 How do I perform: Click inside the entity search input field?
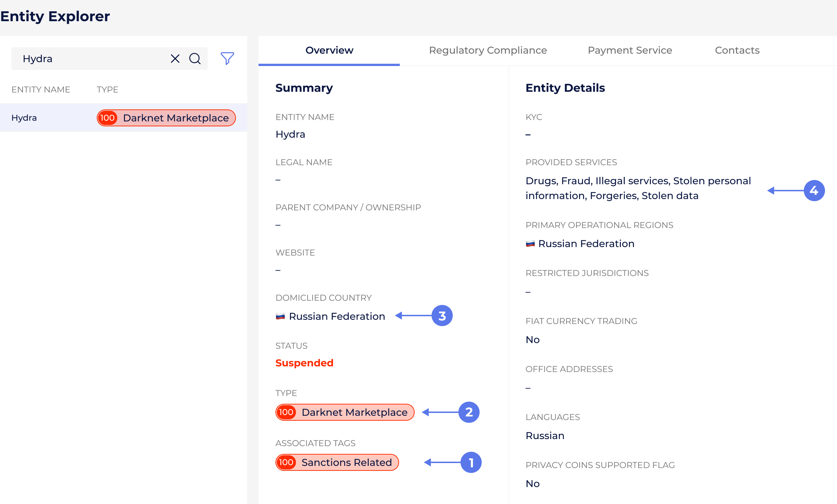[88, 59]
